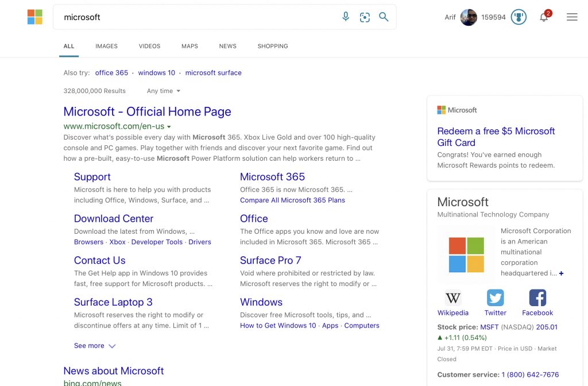Expand description with the plus icon
This screenshot has width=588, height=386.
click(x=561, y=273)
